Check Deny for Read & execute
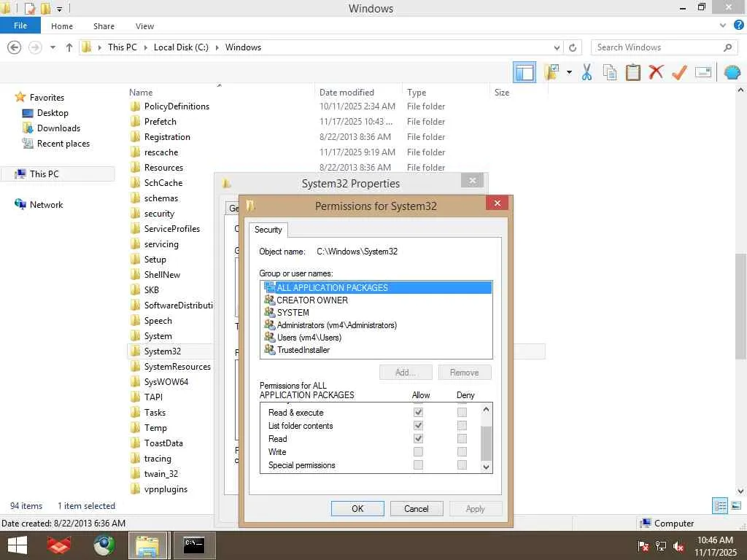This screenshot has width=747, height=560. click(x=462, y=413)
